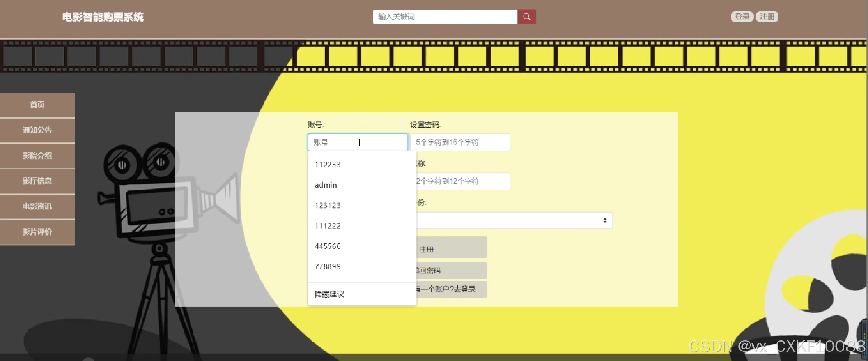868x361 pixels.
Task: Open 电影资讯 in the sidebar
Action: pos(38,206)
